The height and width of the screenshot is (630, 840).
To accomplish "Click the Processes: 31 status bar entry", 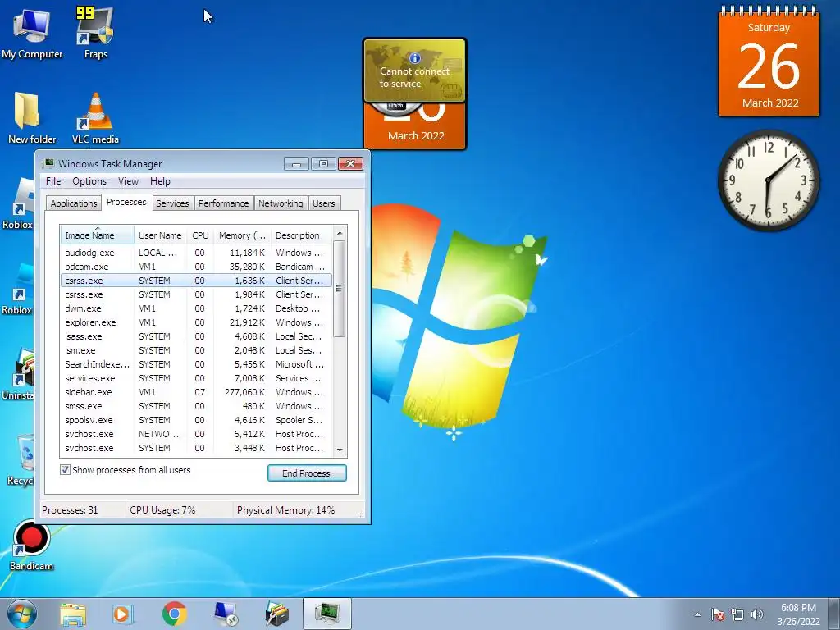I will 70,510.
